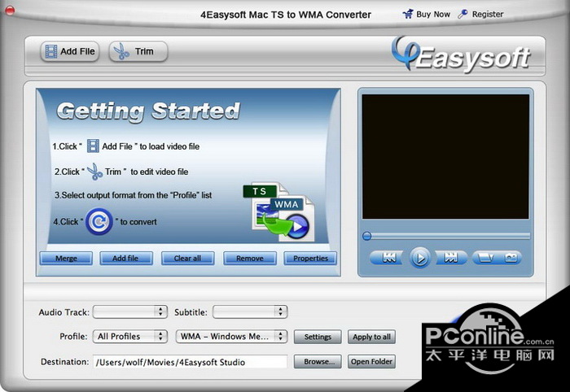
Task: Open the Trim scissors tool
Action: (x=138, y=51)
